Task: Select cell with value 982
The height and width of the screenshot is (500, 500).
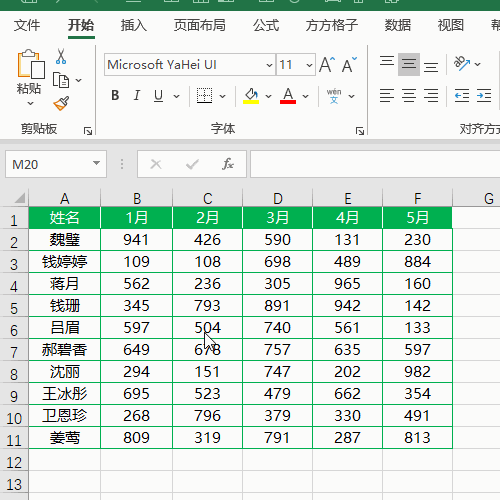Action: click(417, 372)
